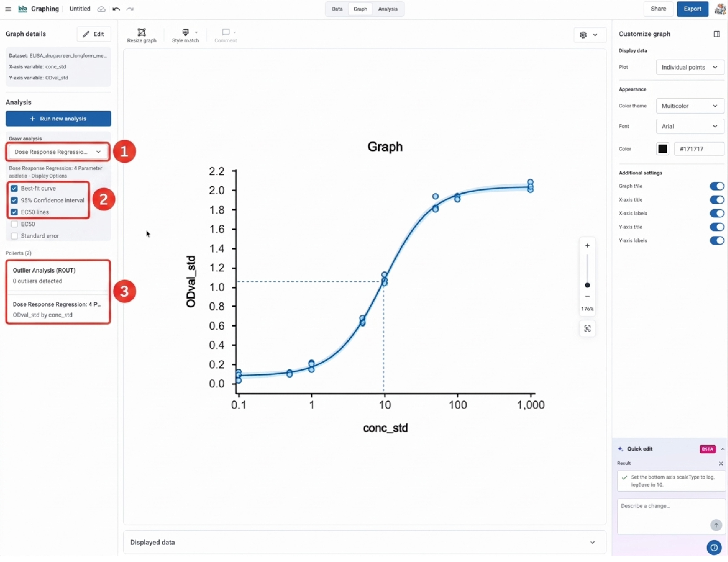The width and height of the screenshot is (728, 562).
Task: Undo the last action
Action: 116,9
